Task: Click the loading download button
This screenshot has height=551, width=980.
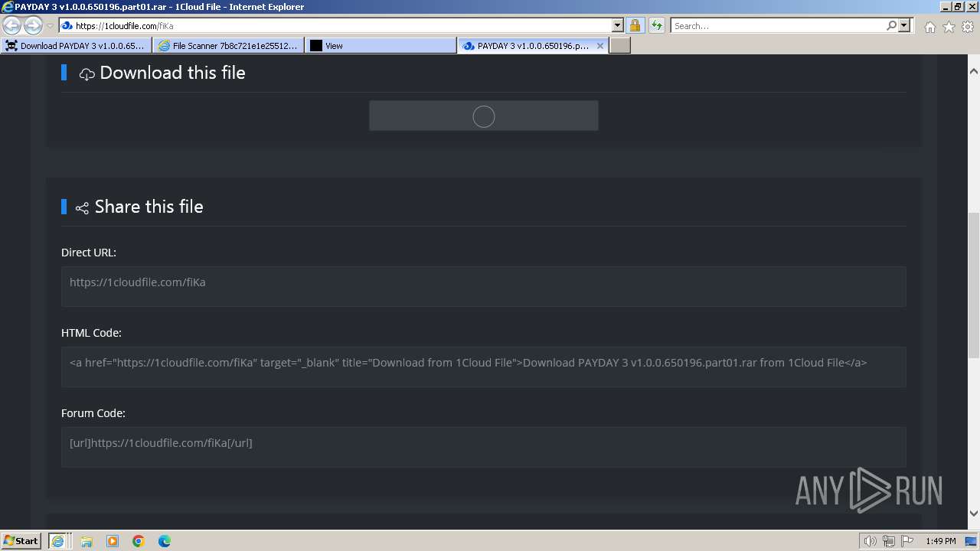Action: 484,116
